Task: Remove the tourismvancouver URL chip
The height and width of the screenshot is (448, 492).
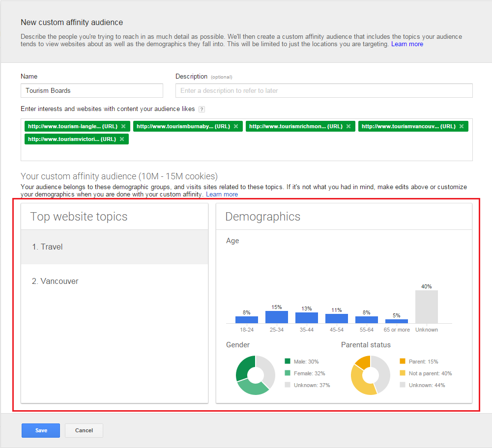Action: click(461, 126)
